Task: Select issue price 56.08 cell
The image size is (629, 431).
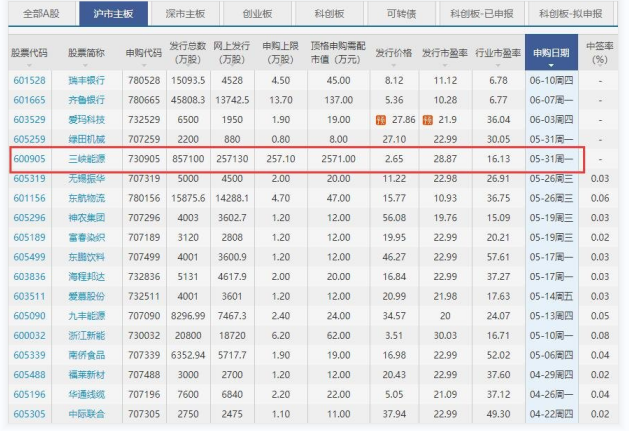Action: click(x=394, y=218)
